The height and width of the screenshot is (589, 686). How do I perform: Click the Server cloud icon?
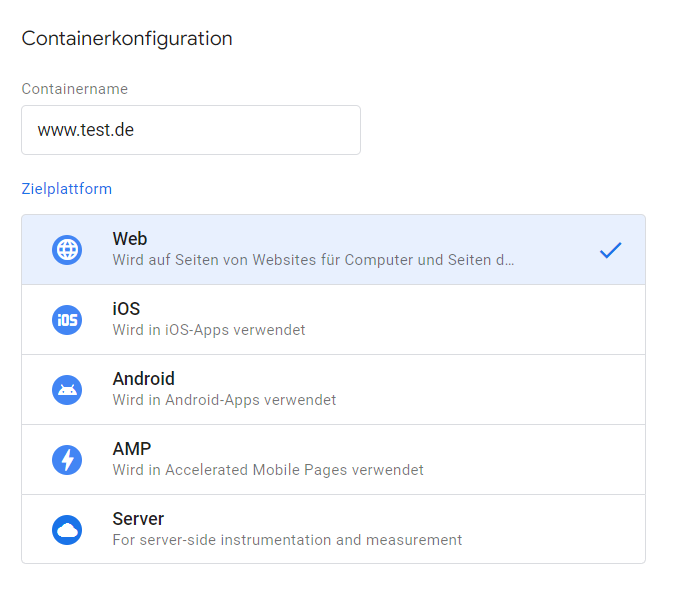coord(67,530)
